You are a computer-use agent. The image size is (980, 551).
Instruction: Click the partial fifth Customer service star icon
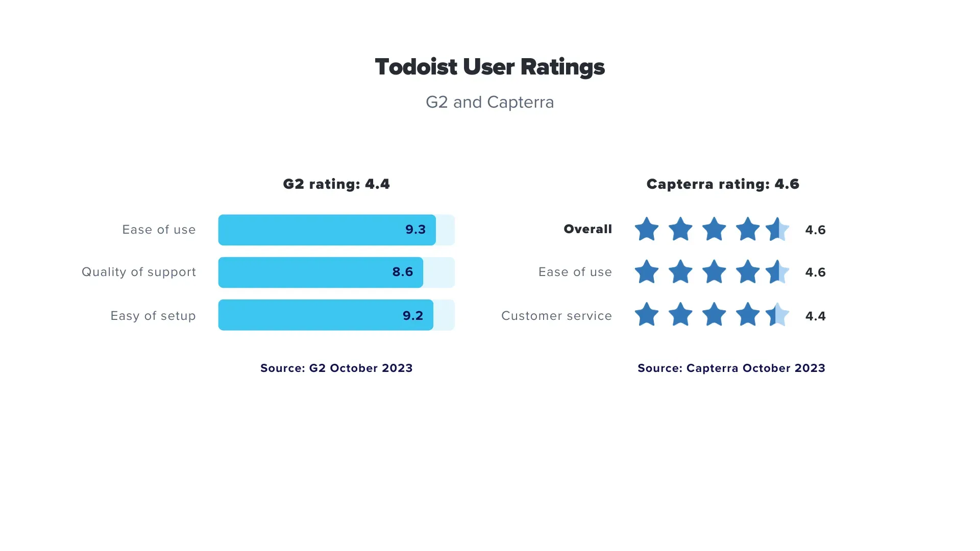click(777, 315)
